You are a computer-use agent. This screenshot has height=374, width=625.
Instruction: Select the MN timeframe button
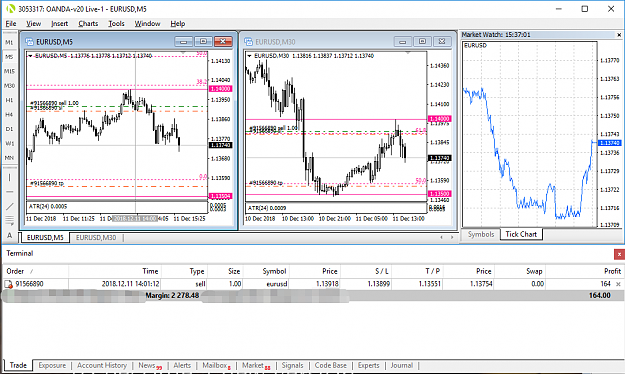[9, 157]
